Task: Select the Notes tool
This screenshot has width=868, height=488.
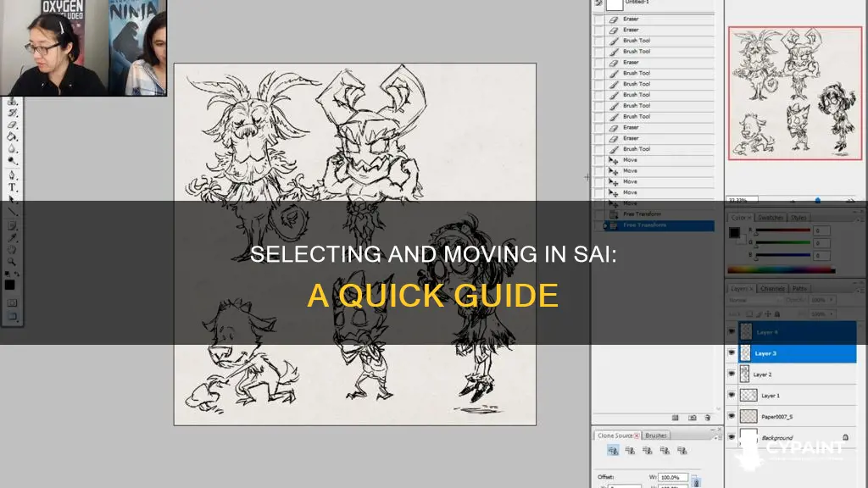Action: 13,225
